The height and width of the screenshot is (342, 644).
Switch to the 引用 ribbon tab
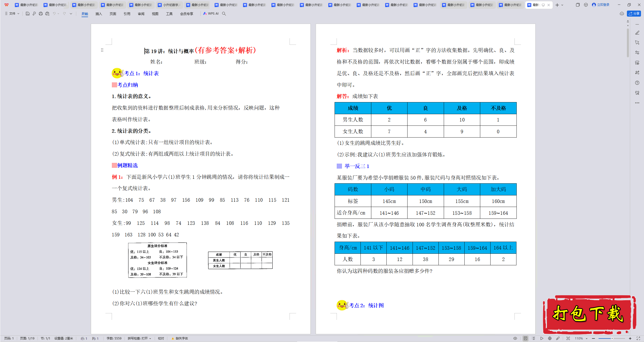tap(127, 14)
